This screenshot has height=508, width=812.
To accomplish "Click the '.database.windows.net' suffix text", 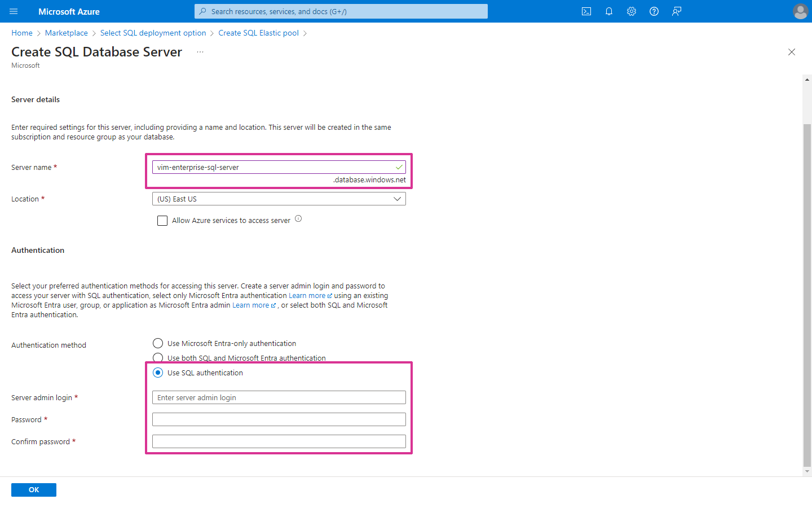I will coord(369,179).
